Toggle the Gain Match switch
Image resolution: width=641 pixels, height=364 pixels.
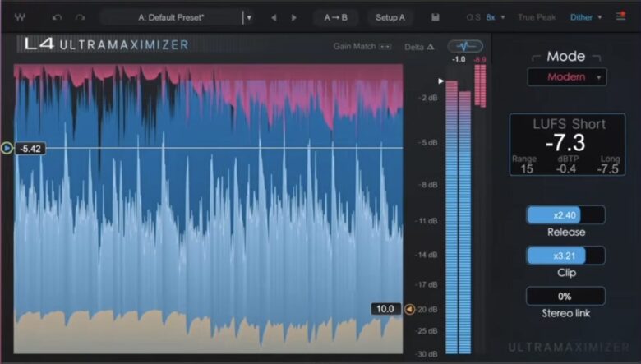(x=385, y=47)
